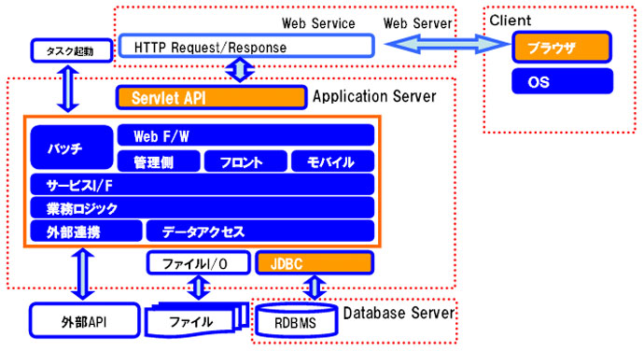Select the 業務ロジック bar
The height and width of the screenshot is (351, 644).
(203, 207)
